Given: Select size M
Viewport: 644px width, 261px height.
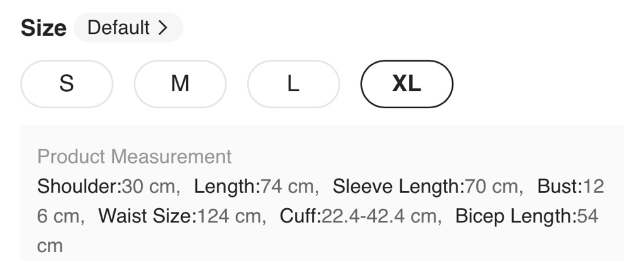Looking at the screenshot, I should click(x=180, y=84).
